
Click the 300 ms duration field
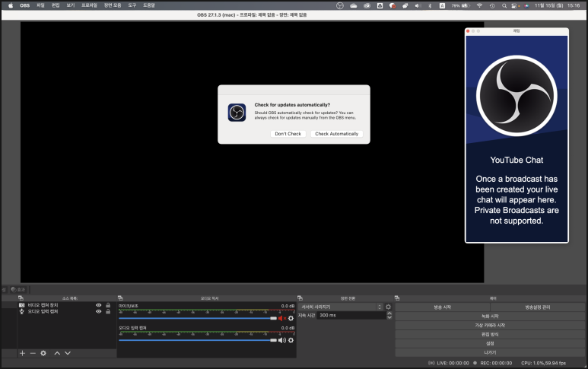tap(351, 316)
